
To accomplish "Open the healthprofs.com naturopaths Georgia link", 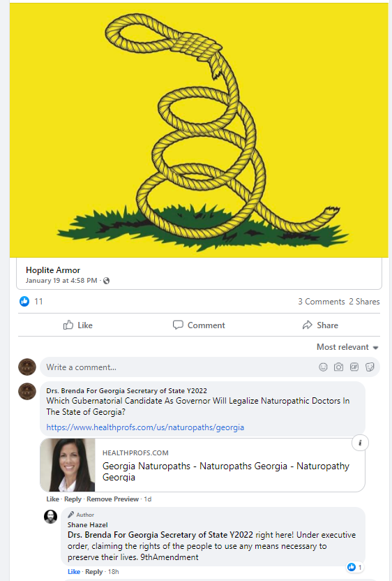I will [145, 427].
